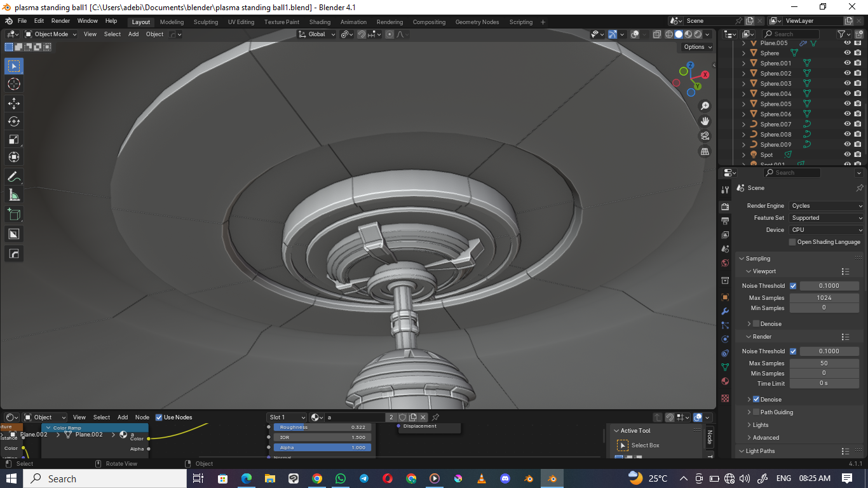This screenshot has width=868, height=488.
Task: Open the World properties tab icon
Action: [x=725, y=263]
